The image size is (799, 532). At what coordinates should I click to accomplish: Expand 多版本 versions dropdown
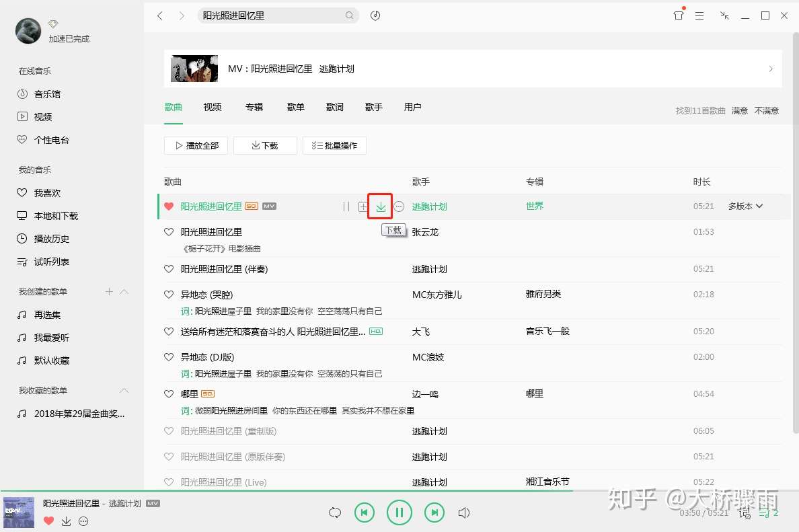[745, 206]
